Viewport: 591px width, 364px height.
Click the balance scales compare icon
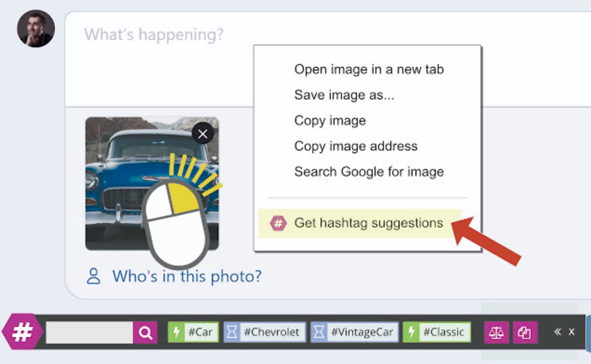[x=496, y=332]
